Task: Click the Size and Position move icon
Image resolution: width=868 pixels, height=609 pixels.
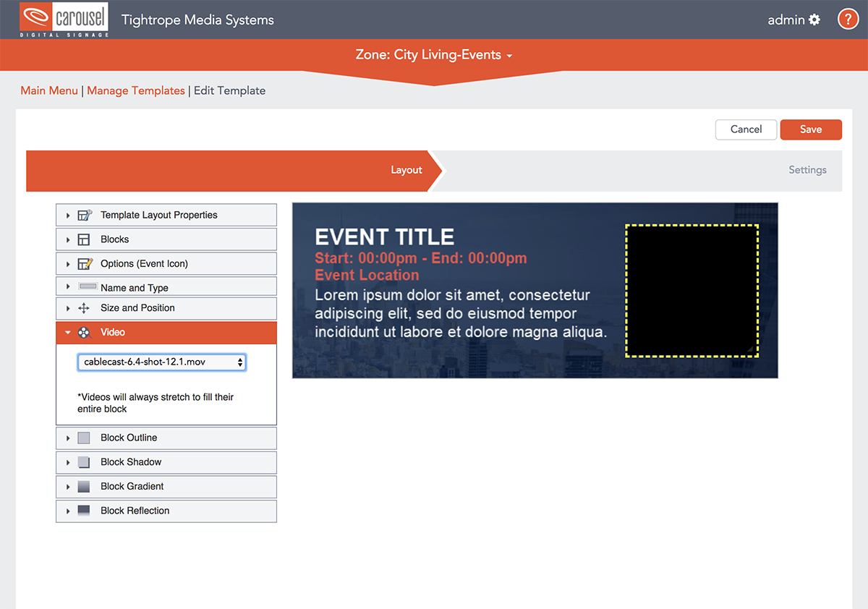Action: pos(84,308)
